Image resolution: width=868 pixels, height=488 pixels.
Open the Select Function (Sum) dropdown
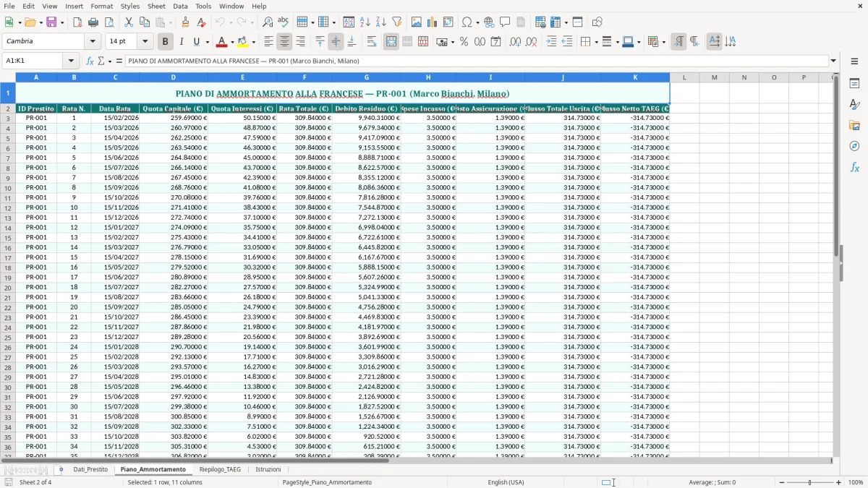tap(110, 61)
